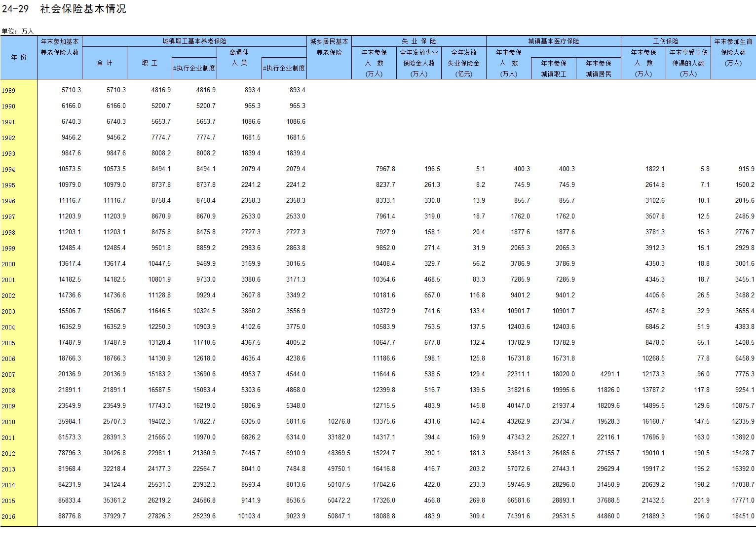This screenshot has width=756, height=543.
Task: Click the 城乡居民基本 养老保险 header
Action: pos(329,47)
